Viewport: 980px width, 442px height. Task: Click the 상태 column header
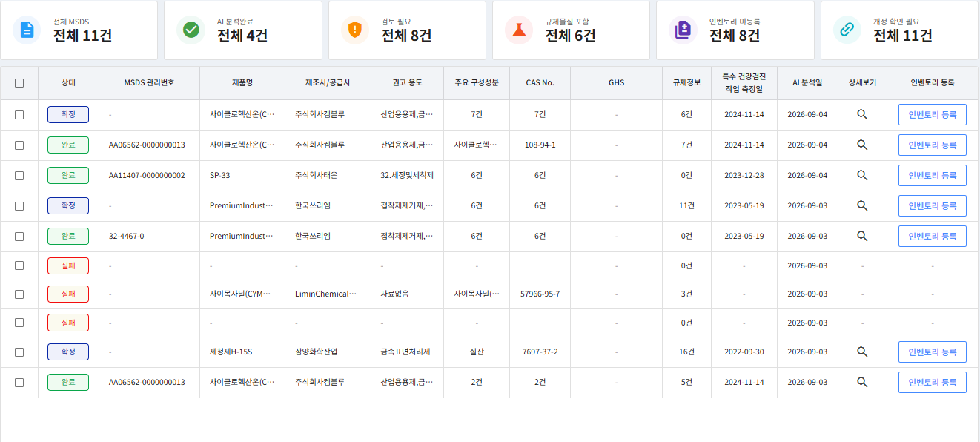[x=68, y=83]
